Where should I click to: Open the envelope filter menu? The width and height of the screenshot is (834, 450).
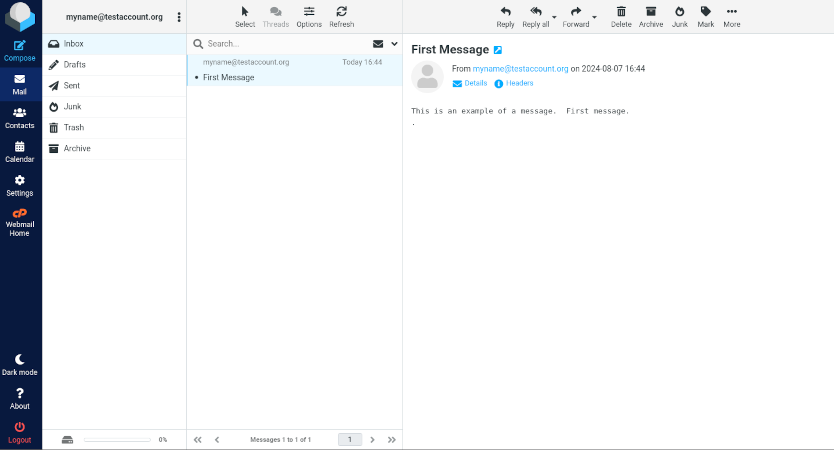point(378,44)
